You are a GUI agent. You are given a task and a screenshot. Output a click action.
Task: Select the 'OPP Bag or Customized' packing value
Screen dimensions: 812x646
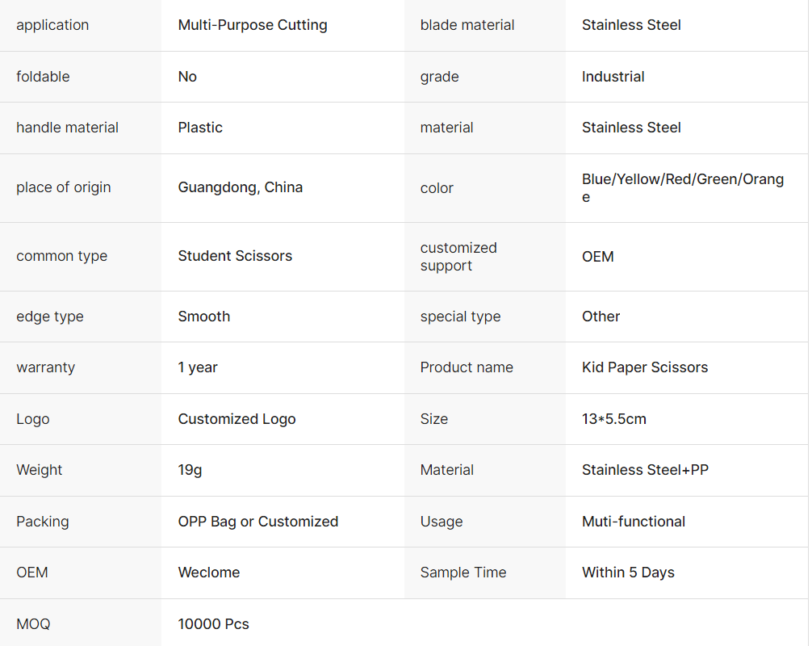coord(258,522)
